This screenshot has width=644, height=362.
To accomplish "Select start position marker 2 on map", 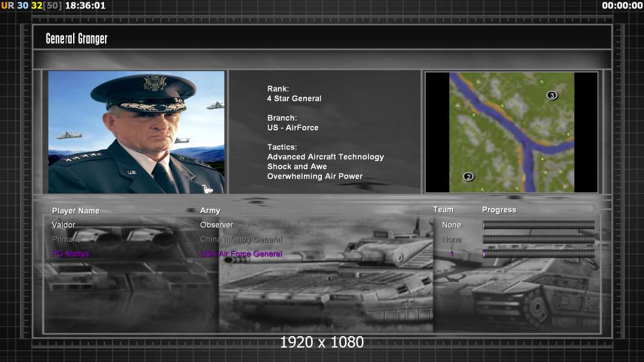I will pos(468,177).
